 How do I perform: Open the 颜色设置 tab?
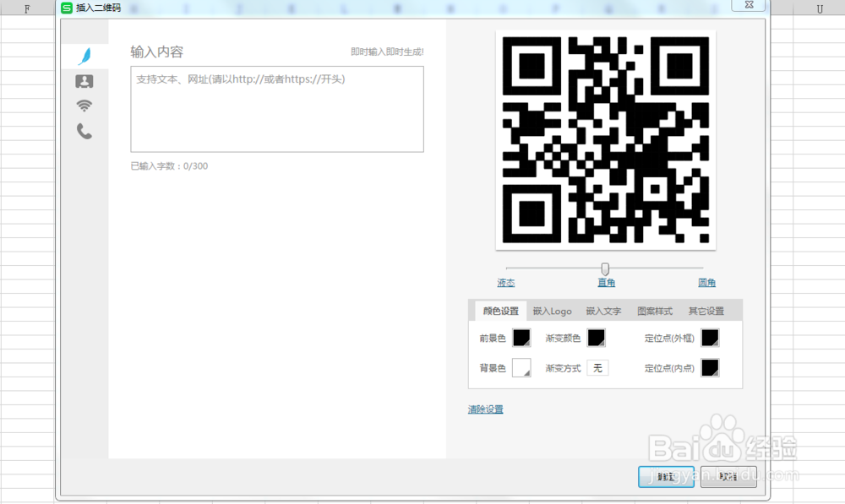(x=500, y=311)
